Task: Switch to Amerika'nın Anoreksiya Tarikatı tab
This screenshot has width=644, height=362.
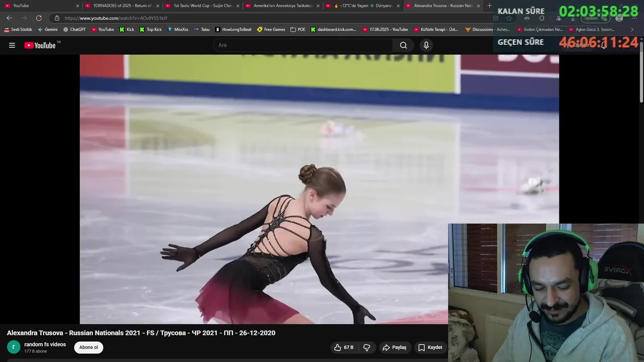Action: [283, 6]
